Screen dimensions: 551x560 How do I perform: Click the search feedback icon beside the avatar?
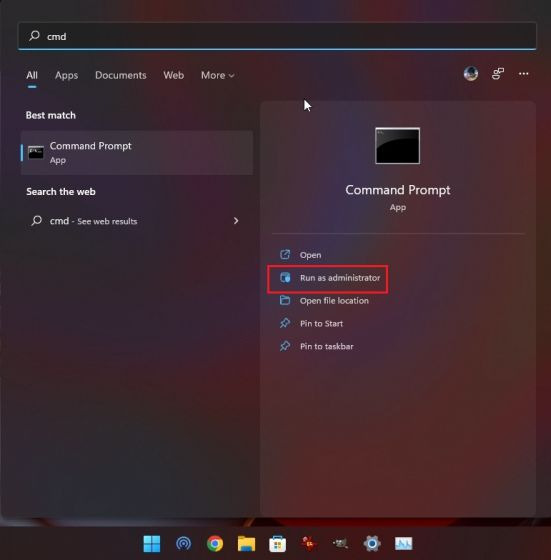[x=498, y=74]
